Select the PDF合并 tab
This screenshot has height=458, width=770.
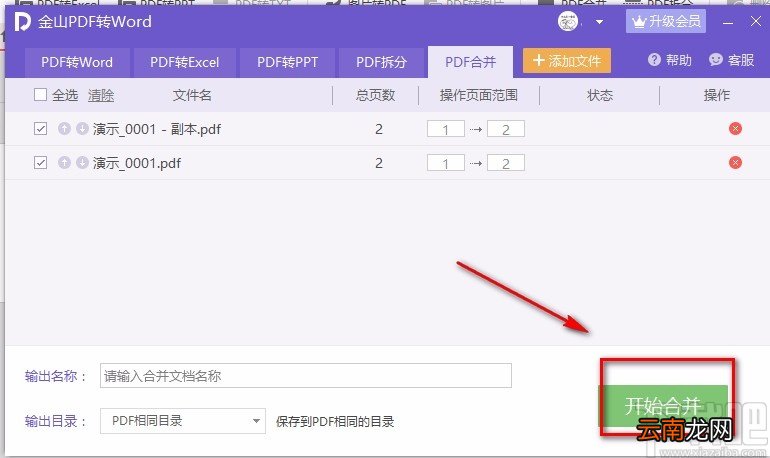[470, 62]
